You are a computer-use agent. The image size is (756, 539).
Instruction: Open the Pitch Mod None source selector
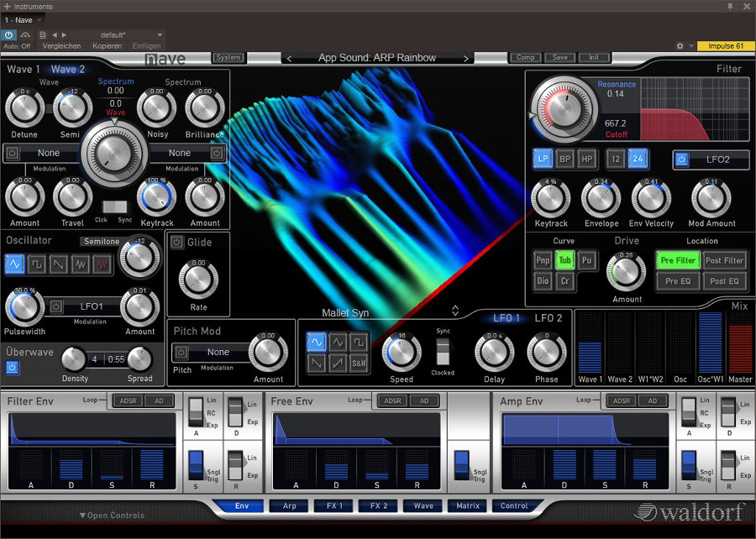[218, 352]
